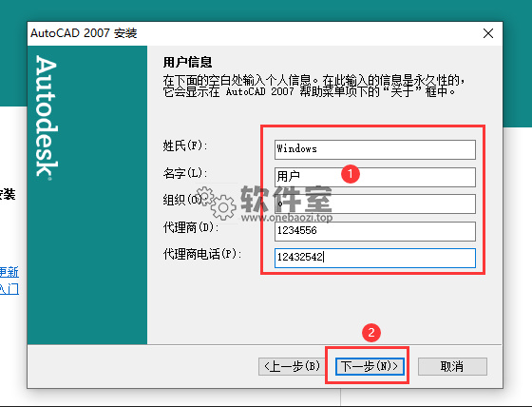532x407 pixels.
Task: Open the 更新 link behind the dialog
Action: tap(9, 272)
